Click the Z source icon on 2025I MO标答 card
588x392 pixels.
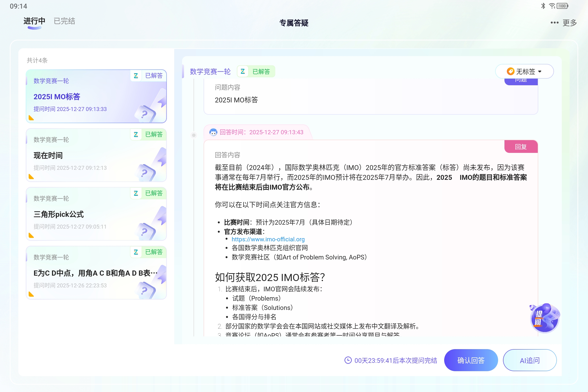coord(136,76)
